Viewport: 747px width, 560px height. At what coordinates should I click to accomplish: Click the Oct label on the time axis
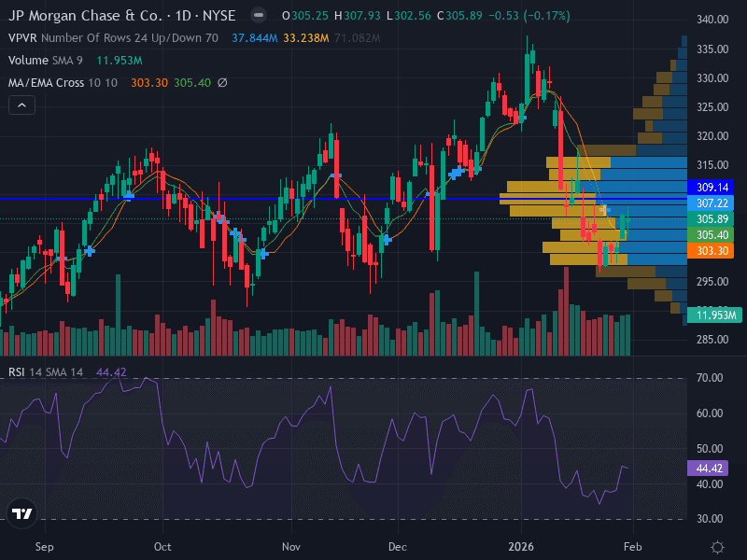pyautogui.click(x=162, y=547)
